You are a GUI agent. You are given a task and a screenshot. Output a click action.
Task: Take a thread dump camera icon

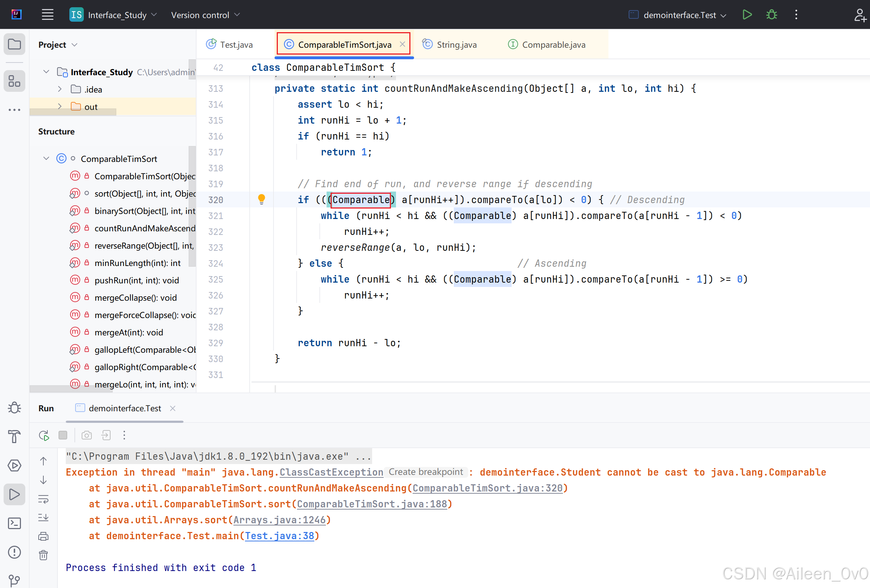tap(87, 435)
